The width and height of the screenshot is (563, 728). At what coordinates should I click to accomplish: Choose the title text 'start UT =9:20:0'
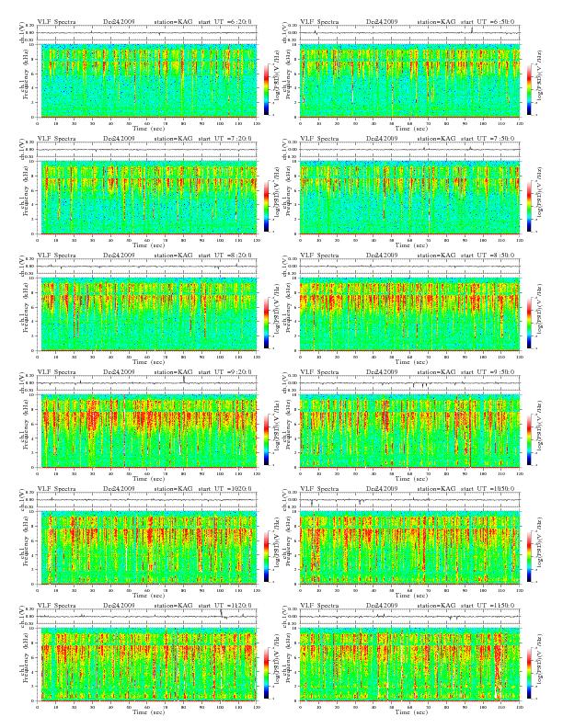[225, 372]
